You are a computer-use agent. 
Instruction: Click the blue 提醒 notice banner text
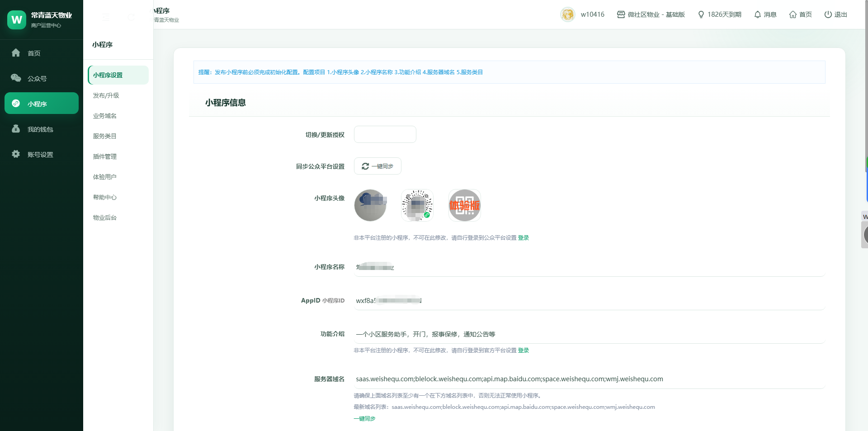tap(340, 72)
